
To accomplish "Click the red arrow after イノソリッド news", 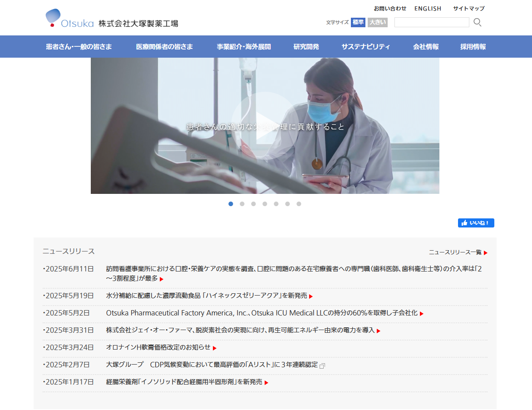I will point(266,383).
